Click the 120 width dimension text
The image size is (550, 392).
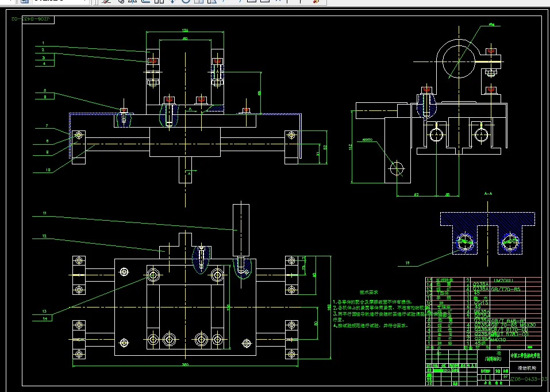(185, 30)
